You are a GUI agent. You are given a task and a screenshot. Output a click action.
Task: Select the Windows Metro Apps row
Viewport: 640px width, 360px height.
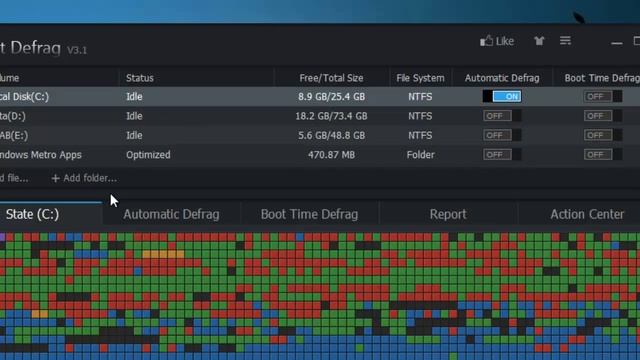[x=320, y=155]
